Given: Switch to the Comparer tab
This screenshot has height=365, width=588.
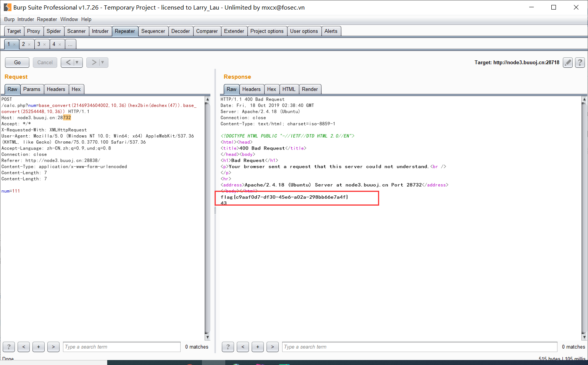Looking at the screenshot, I should pyautogui.click(x=207, y=31).
